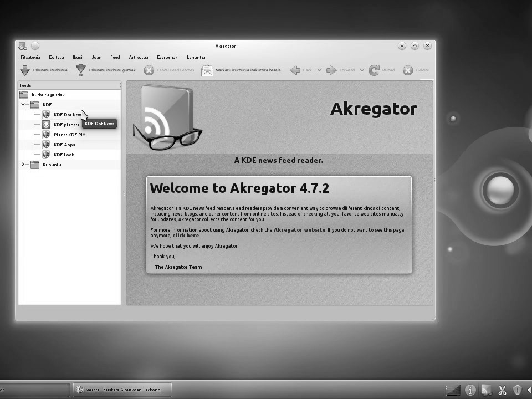Click the 'click here' link
The image size is (532, 399).
coord(186,236)
